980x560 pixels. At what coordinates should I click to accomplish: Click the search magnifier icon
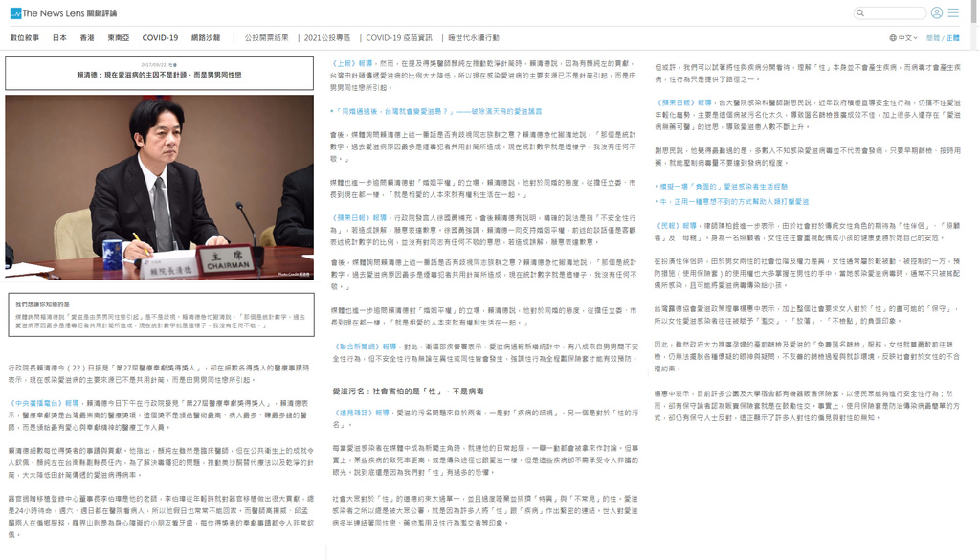coord(860,13)
